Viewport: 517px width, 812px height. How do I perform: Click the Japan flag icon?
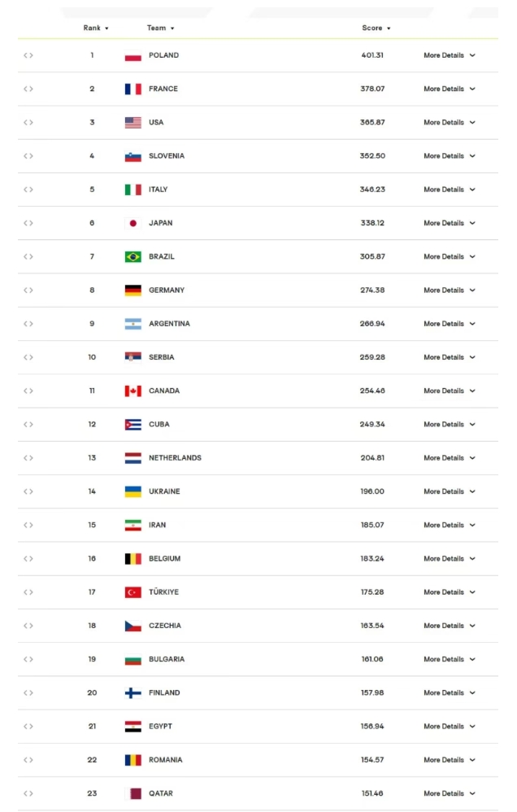tap(133, 223)
